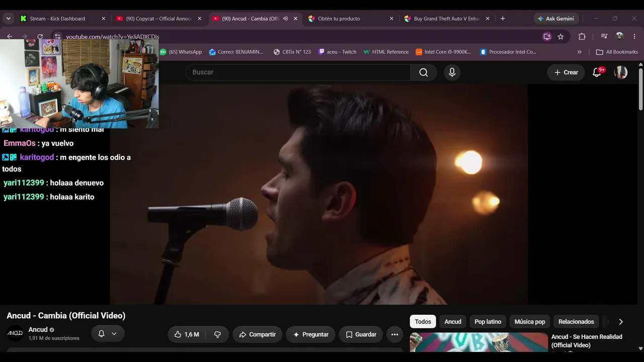The width and height of the screenshot is (644, 362).
Task: Open the aceu - Twitch bookmark
Action: click(x=337, y=52)
